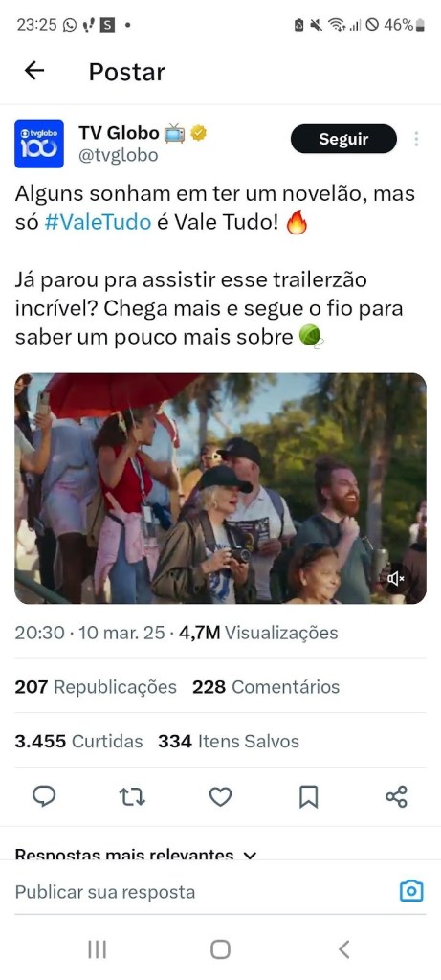Bookmark the post with save icon
The image size is (441, 980).
tap(309, 796)
